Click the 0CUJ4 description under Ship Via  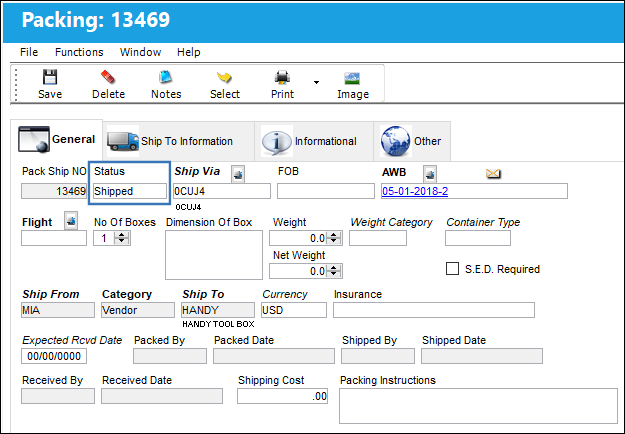(188, 207)
